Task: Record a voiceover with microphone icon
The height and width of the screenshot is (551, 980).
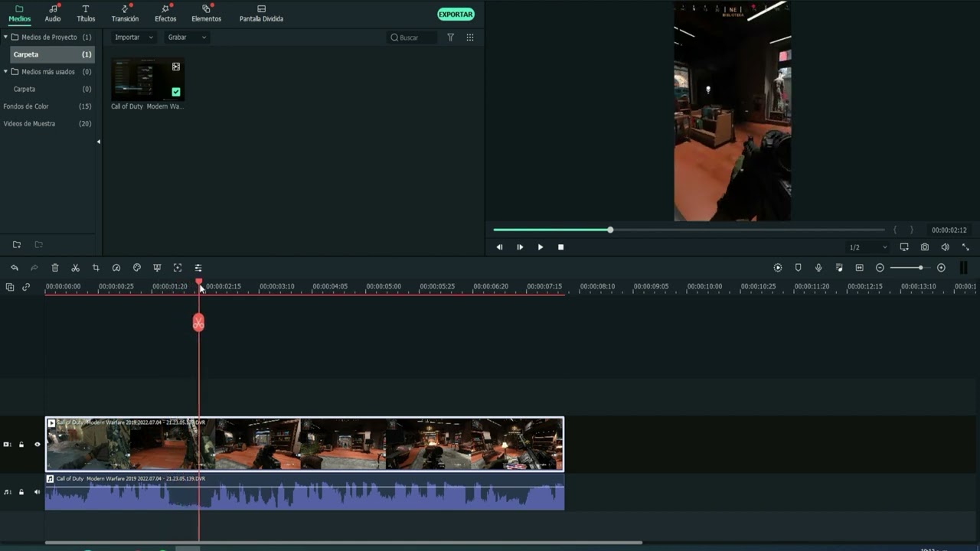Action: coord(818,268)
